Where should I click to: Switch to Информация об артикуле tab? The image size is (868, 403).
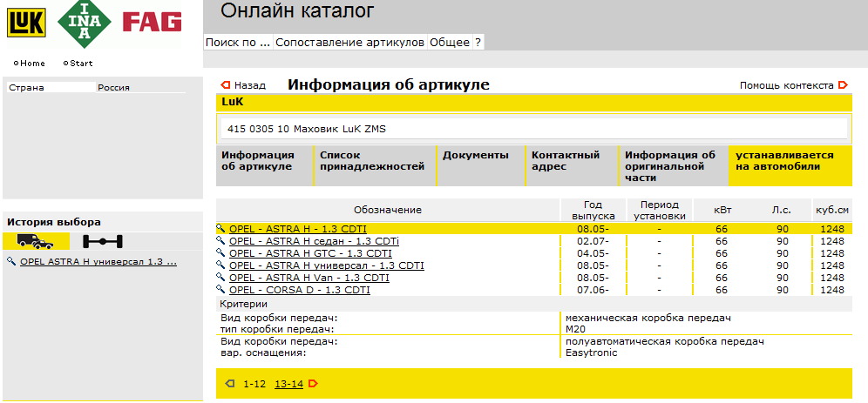265,166
